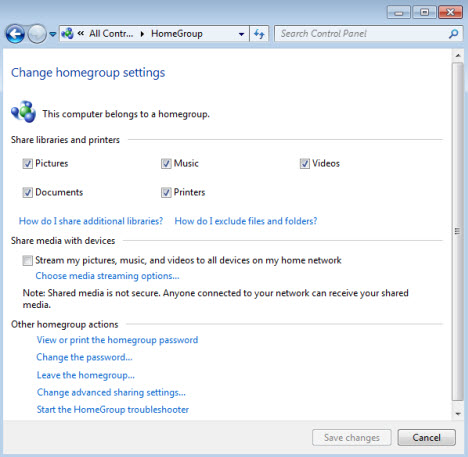The height and width of the screenshot is (457, 468).
Task: Click the Cancel button
Action: pyautogui.click(x=426, y=437)
